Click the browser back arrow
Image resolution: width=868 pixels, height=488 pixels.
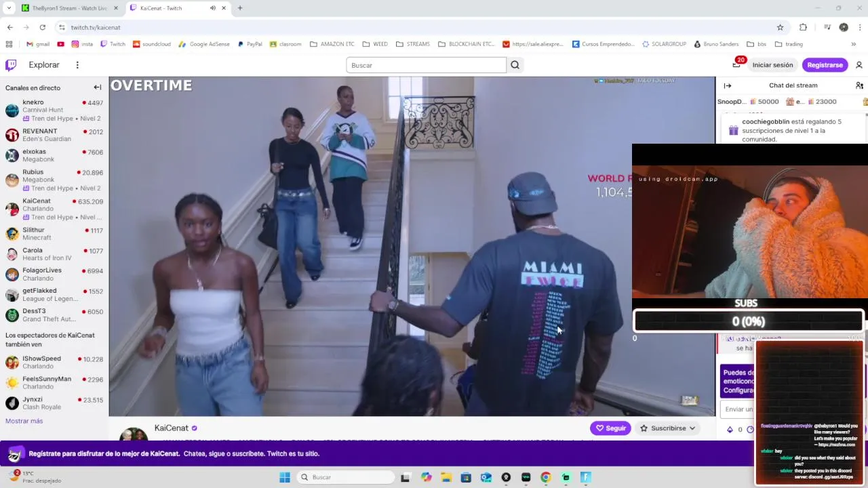(9, 27)
